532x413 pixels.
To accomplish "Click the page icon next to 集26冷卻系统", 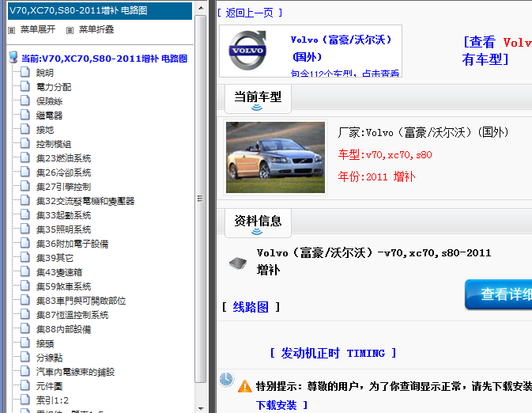I will (x=25, y=172).
